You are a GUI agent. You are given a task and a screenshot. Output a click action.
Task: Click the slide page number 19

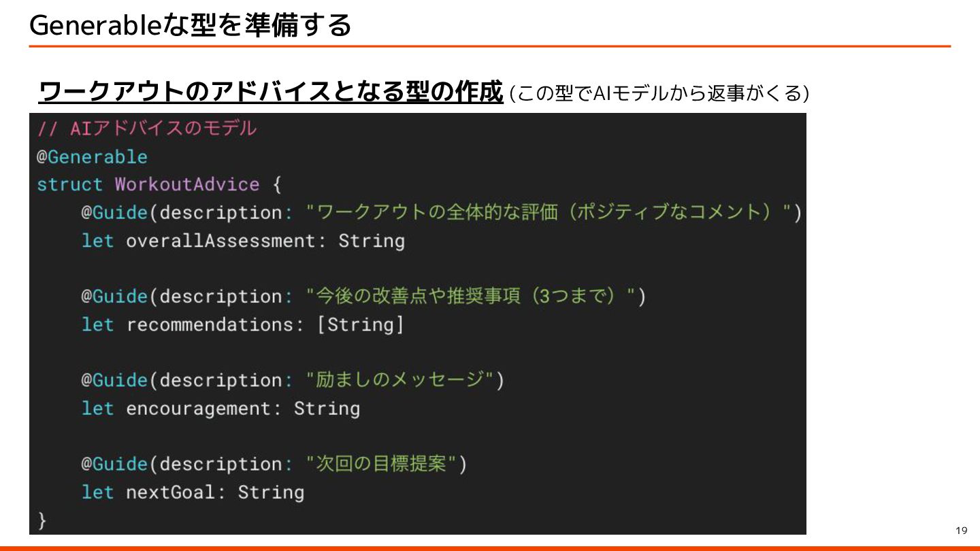click(961, 531)
